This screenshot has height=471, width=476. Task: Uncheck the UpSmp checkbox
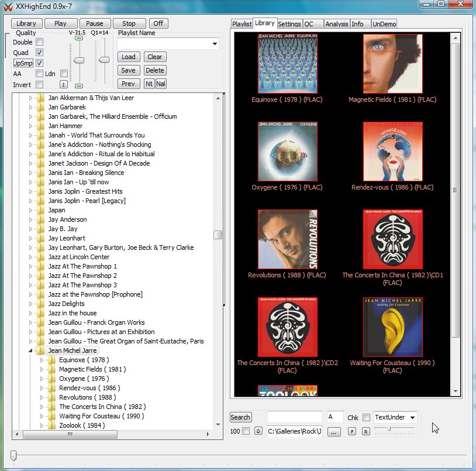39,63
